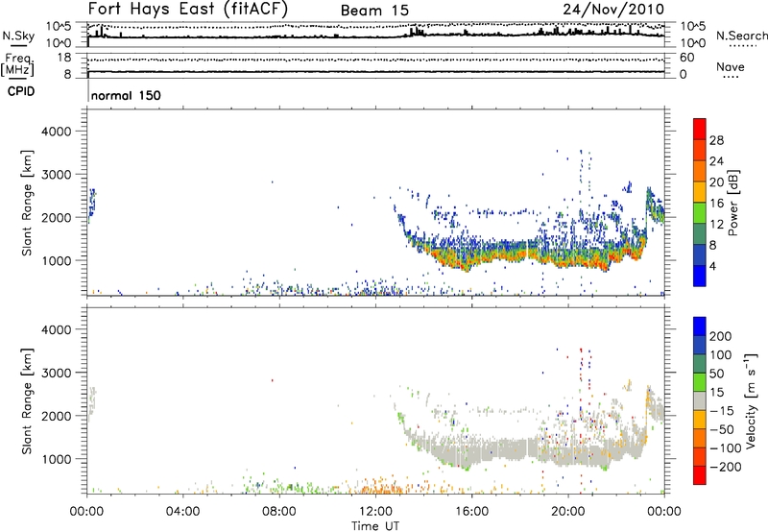768x532 pixels.
Task: Click the '20:00' time axis tick
Action: (567, 512)
